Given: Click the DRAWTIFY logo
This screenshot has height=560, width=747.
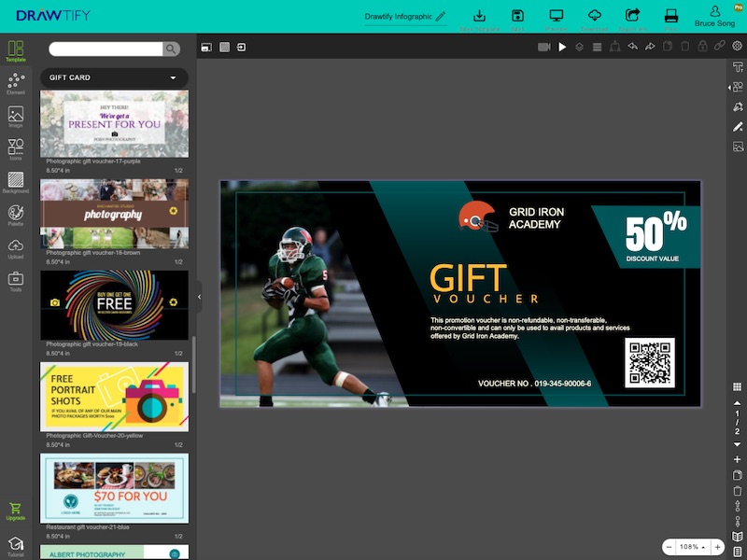Looking at the screenshot, I should [53, 15].
